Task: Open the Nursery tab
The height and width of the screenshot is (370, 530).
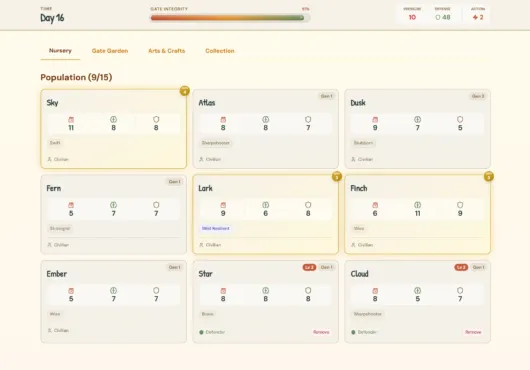Action: coord(60,51)
